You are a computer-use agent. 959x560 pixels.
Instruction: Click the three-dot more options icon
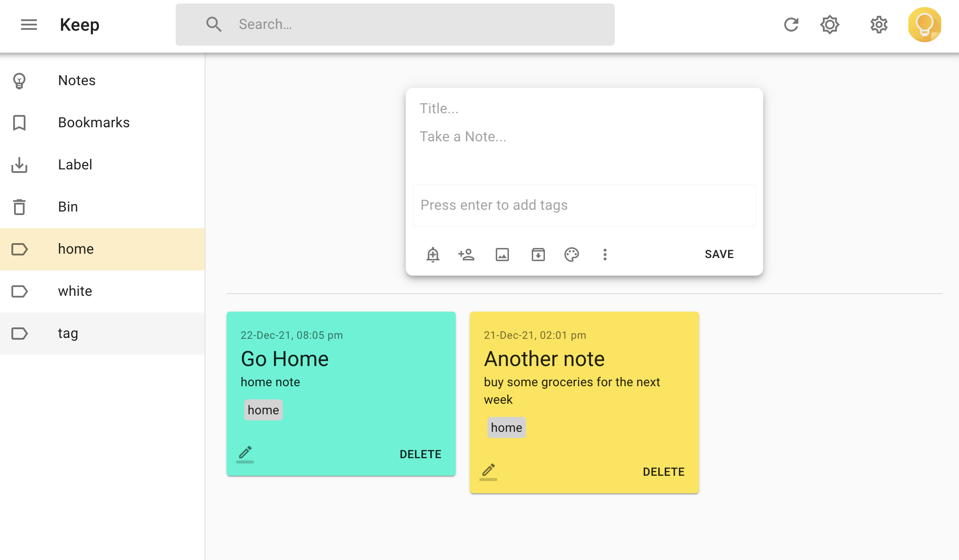605,254
